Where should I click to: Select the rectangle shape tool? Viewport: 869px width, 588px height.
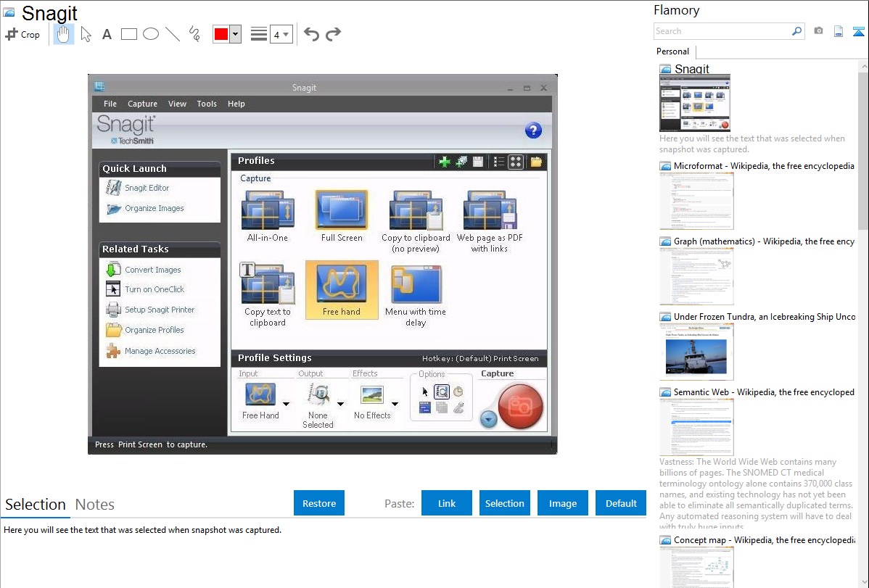click(129, 34)
